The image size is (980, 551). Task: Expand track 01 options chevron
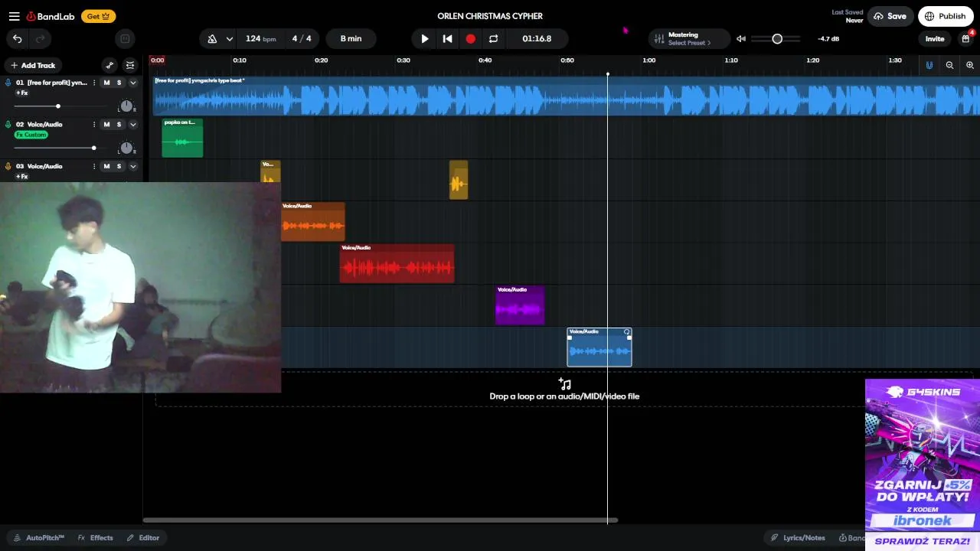(x=132, y=83)
